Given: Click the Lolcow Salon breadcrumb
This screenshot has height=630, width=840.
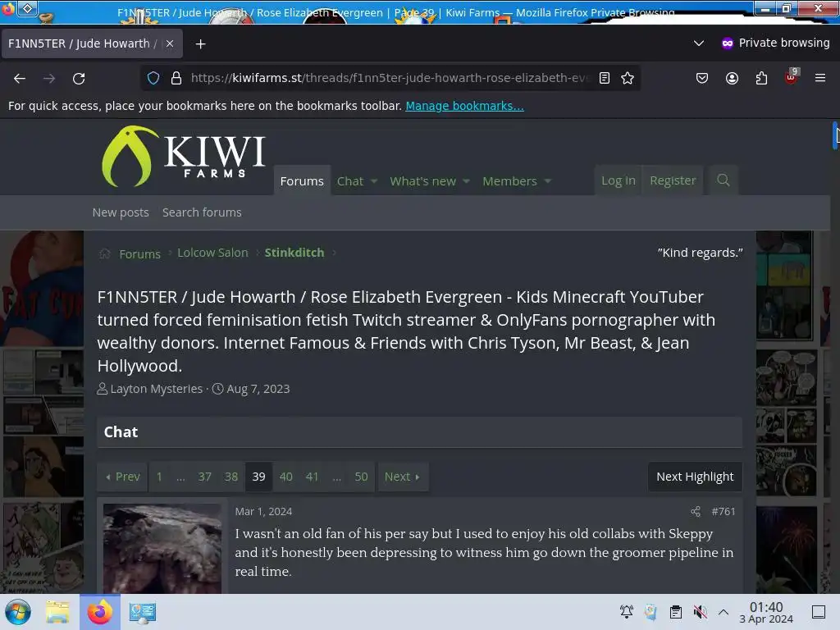Looking at the screenshot, I should [x=212, y=253].
